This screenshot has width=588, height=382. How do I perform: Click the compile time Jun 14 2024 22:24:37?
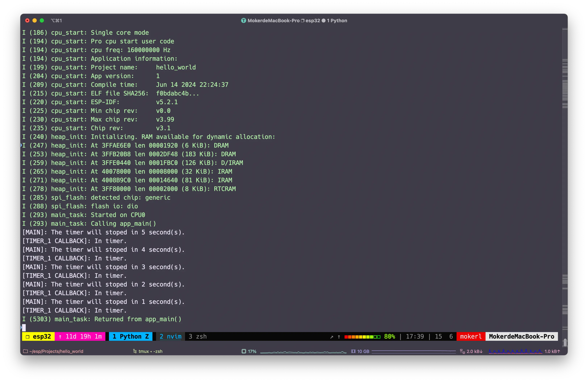coord(192,85)
